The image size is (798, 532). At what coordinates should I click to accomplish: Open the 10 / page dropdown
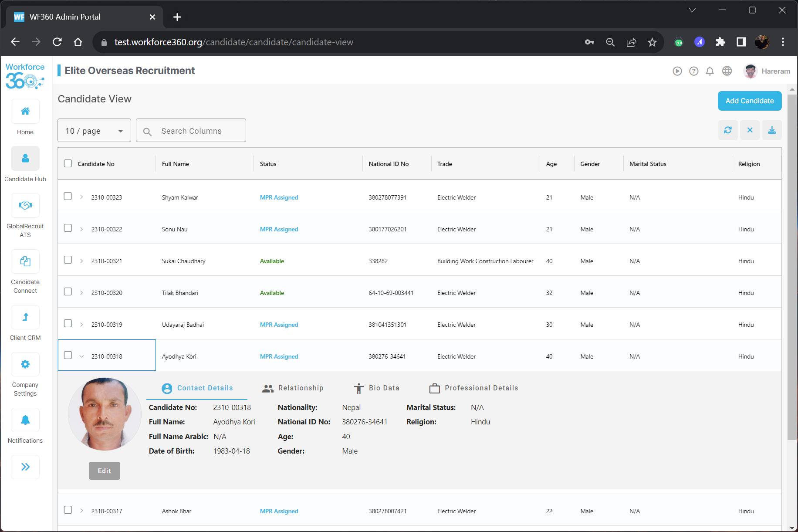[x=94, y=131]
